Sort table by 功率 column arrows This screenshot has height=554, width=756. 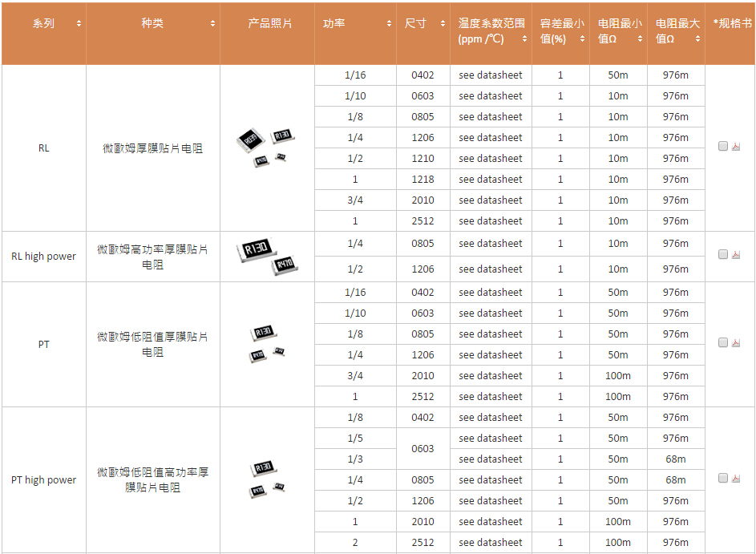pos(389,24)
